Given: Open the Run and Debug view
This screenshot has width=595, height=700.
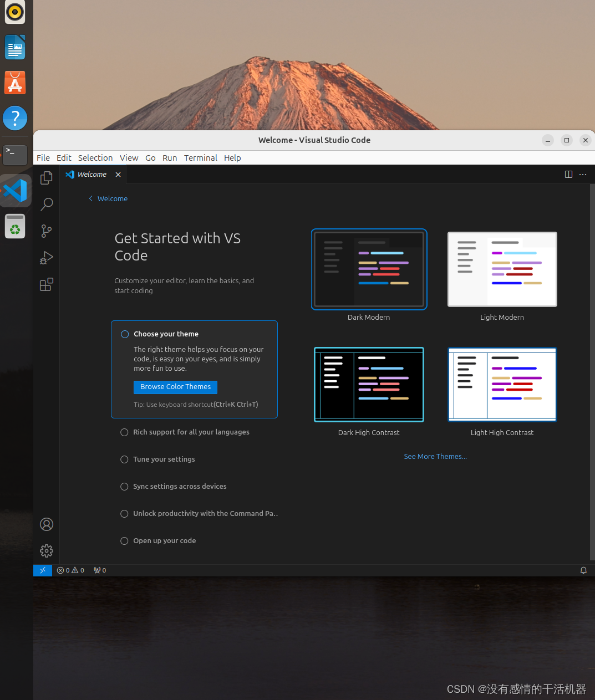Looking at the screenshot, I should [x=47, y=258].
